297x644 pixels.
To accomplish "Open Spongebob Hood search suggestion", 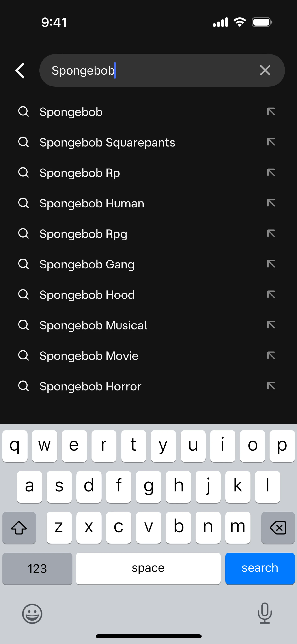I will pos(87,295).
